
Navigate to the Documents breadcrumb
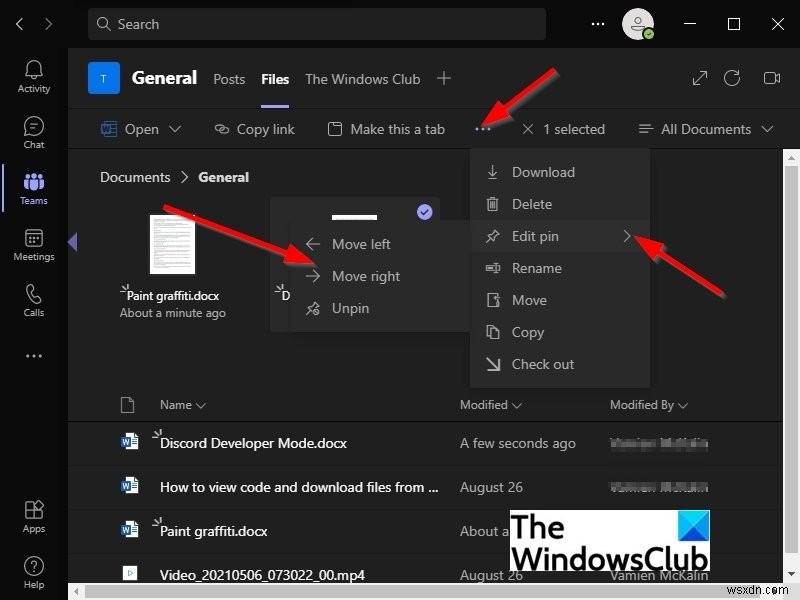click(135, 177)
